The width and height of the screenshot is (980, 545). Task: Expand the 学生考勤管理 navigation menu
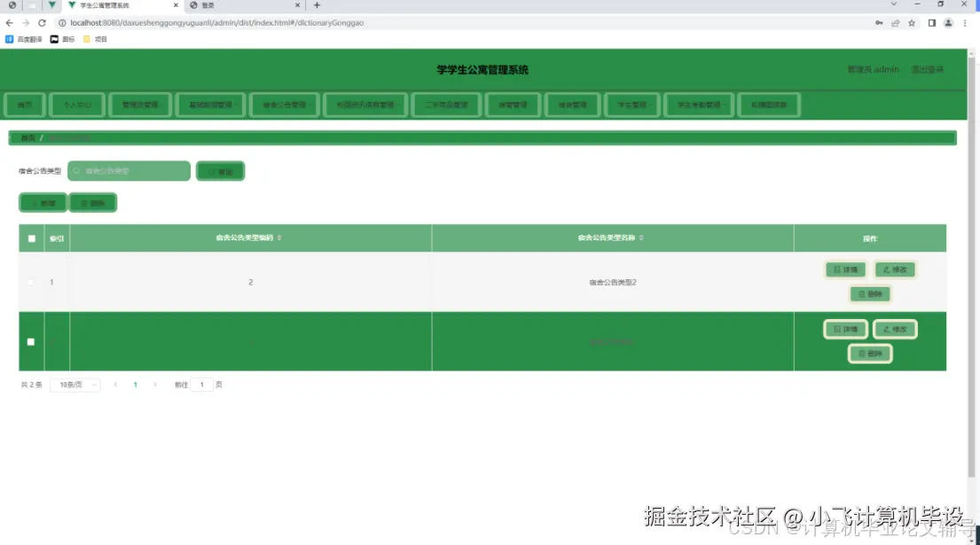pyautogui.click(x=699, y=105)
